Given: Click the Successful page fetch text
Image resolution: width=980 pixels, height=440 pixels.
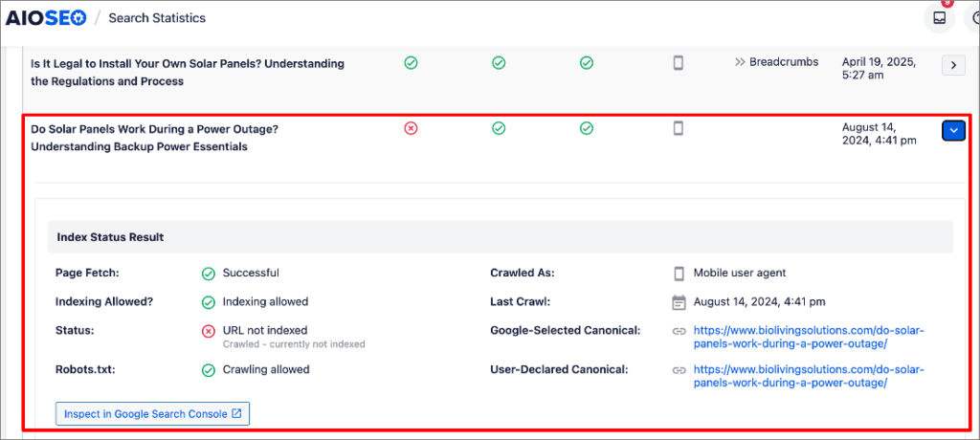Looking at the screenshot, I should click(x=251, y=274).
